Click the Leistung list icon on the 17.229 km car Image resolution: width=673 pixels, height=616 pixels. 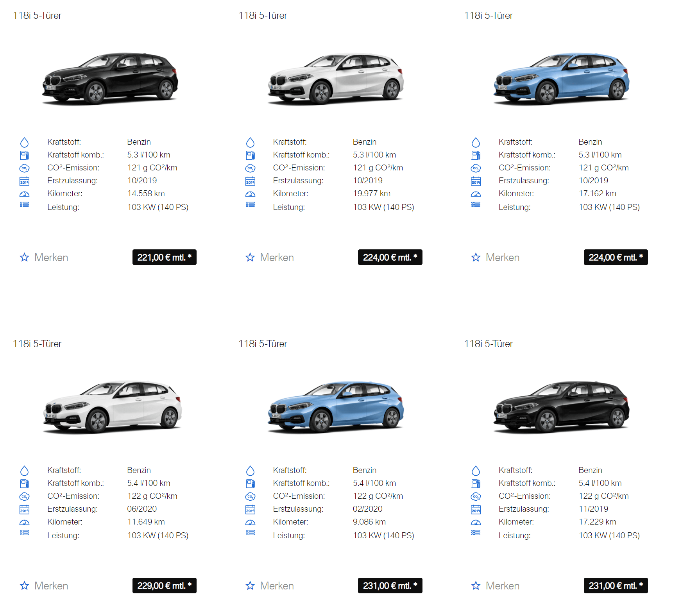click(x=476, y=533)
